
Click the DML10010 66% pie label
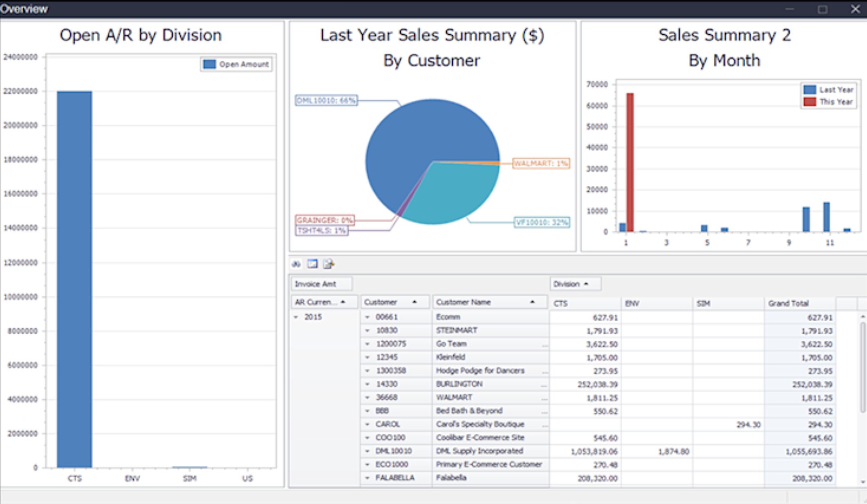click(326, 100)
